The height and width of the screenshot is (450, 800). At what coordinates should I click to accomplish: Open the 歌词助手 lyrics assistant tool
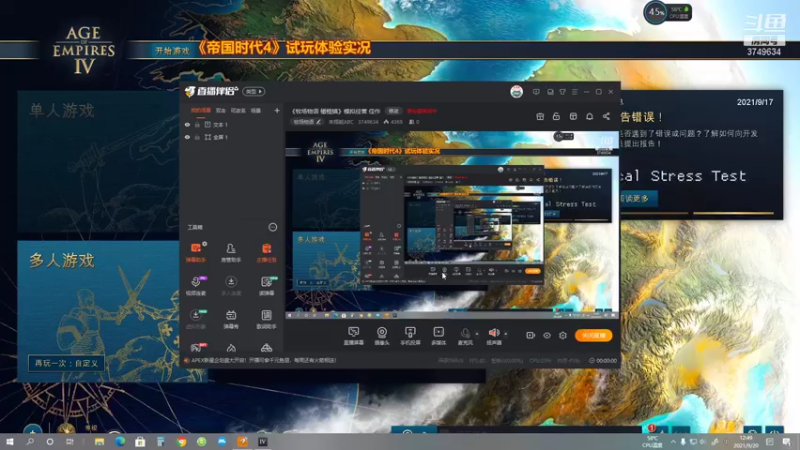266,319
